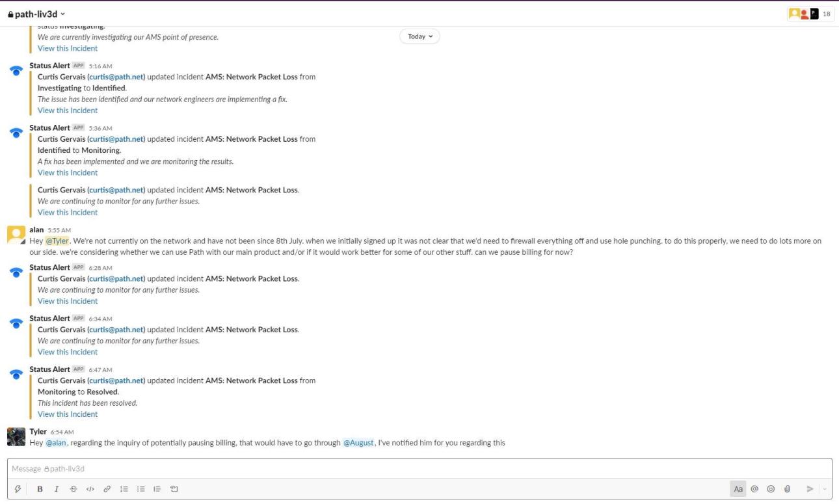This screenshot has width=839, height=504.
Task: Click the @August mention in Tyler's message
Action: pos(358,443)
